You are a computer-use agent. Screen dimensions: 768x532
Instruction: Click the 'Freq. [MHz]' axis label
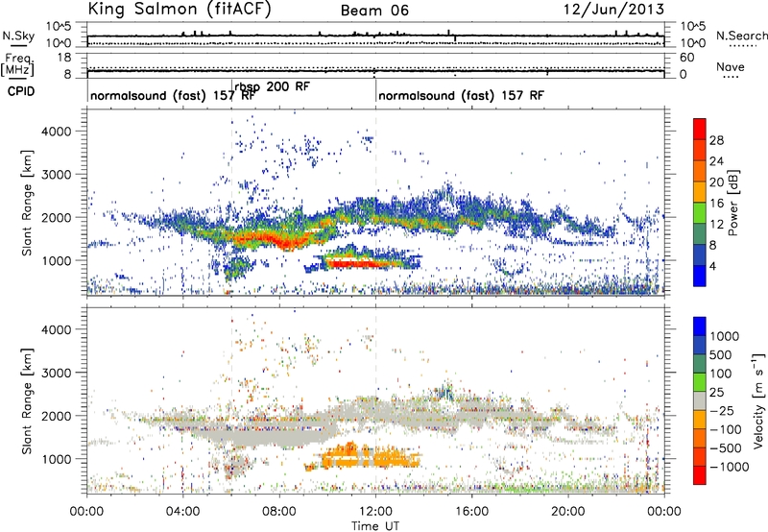(17, 65)
